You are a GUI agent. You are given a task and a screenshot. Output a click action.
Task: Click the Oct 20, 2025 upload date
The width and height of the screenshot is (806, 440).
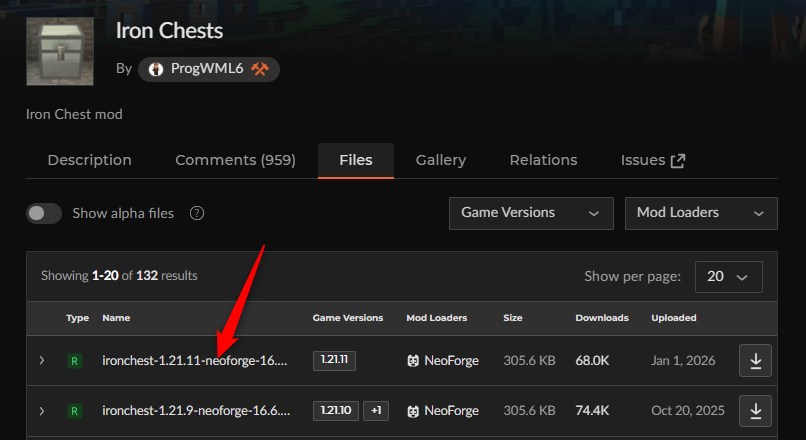pos(688,411)
